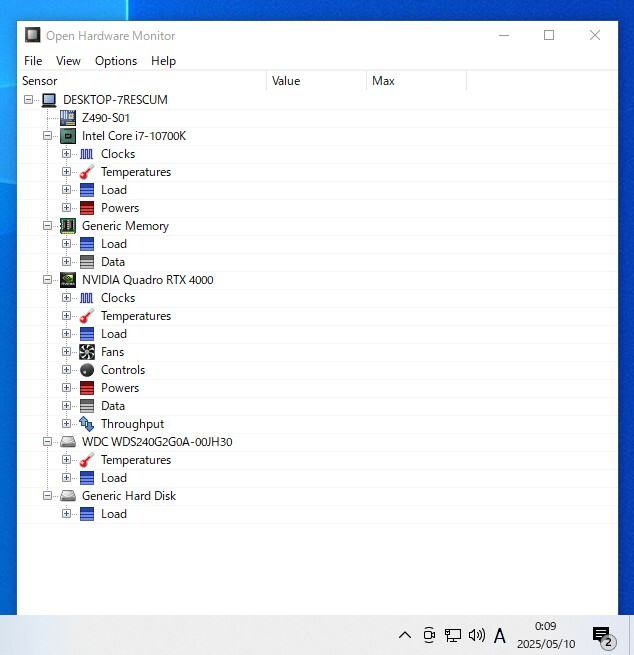The width and height of the screenshot is (634, 655).
Task: Click the Fans icon under NVIDIA Quadro
Action: pyautogui.click(x=87, y=352)
